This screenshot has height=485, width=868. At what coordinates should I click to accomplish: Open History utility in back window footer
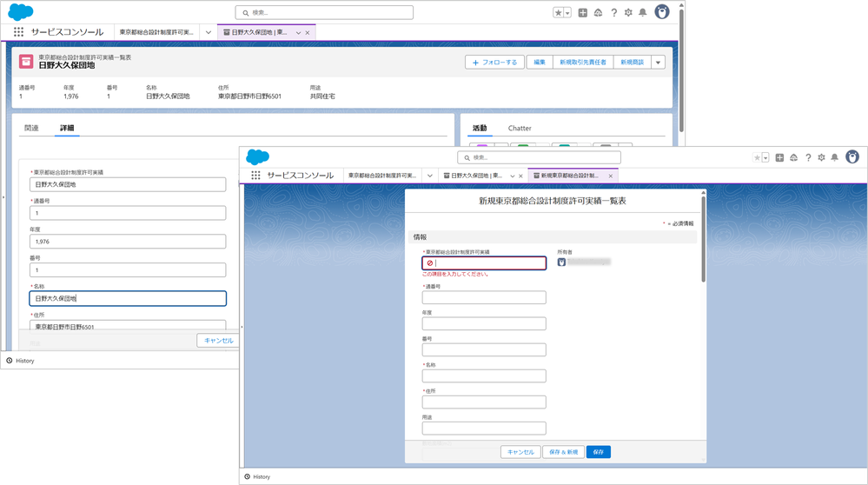coord(21,361)
